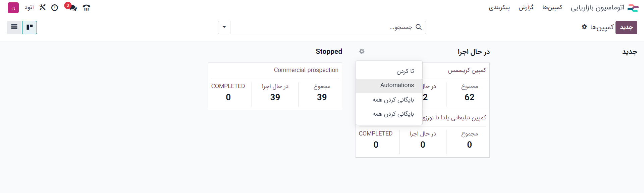Open the کمپین‌ها top menu
The height and width of the screenshot is (193, 644).
[552, 7]
